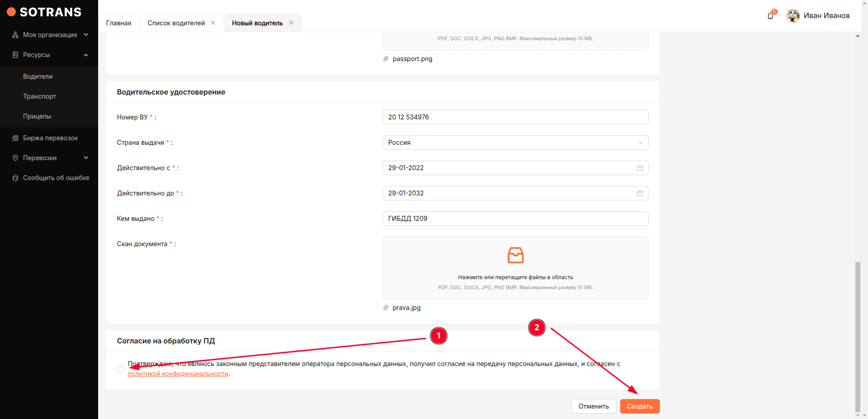Screen dimensions: 868x419
Task: Click the user avatar picture
Action: pyautogui.click(x=792, y=16)
